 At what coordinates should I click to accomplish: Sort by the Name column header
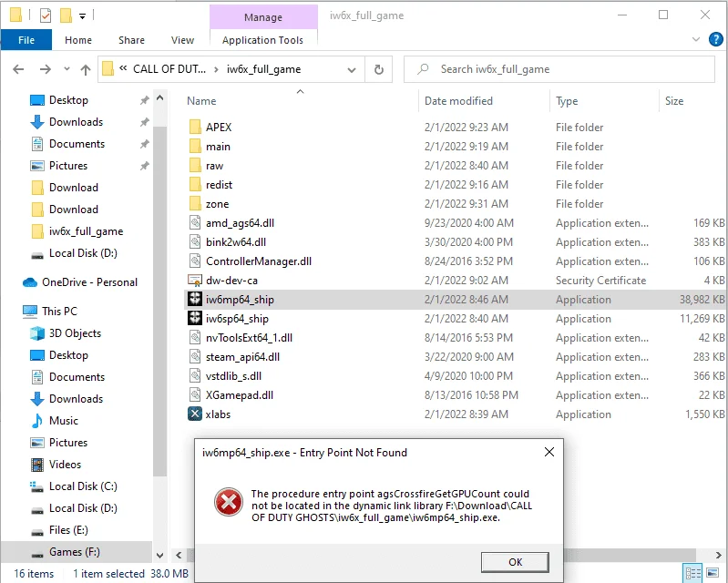(x=201, y=101)
